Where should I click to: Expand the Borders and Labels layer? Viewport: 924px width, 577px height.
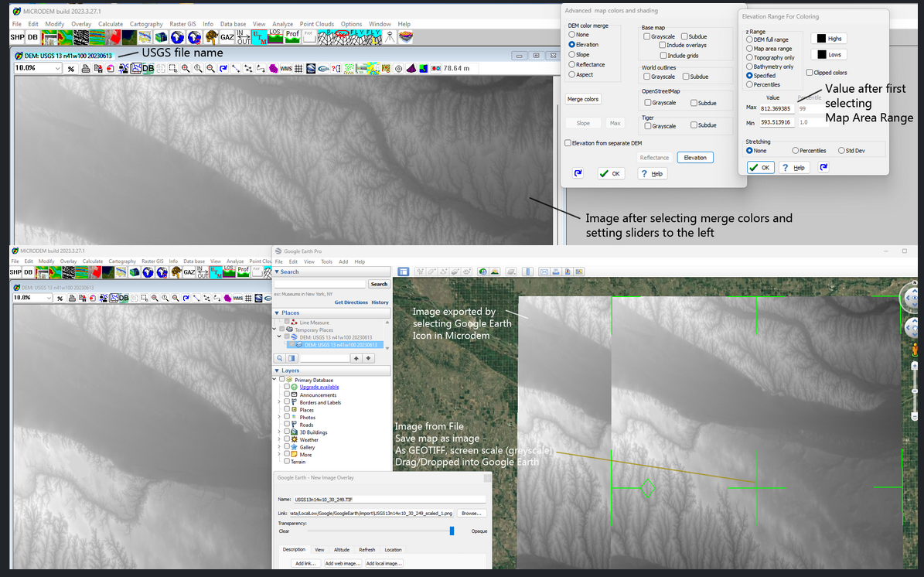[x=279, y=402]
